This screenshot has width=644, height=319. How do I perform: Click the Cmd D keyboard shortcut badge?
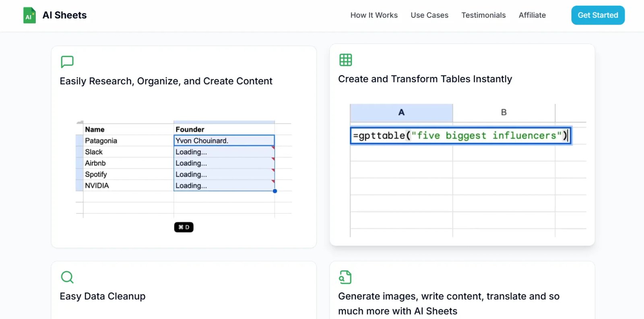184,227
